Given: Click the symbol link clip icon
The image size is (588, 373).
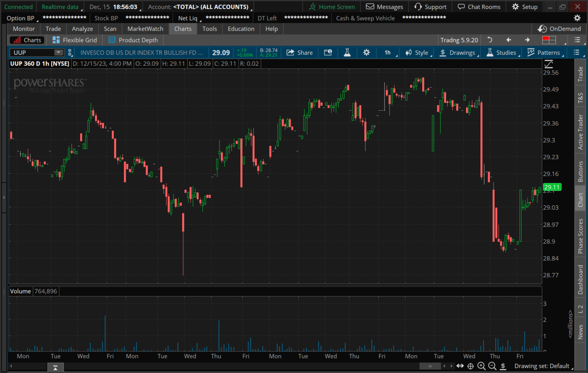Looking at the screenshot, I should pos(70,53).
